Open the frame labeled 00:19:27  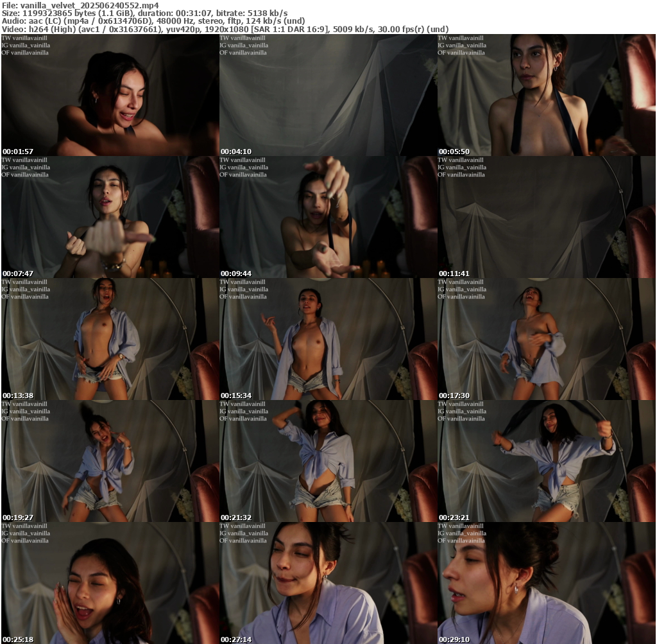coord(110,461)
